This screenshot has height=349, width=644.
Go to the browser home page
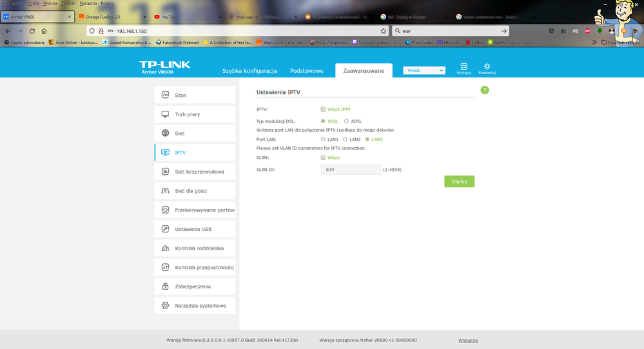[44, 31]
